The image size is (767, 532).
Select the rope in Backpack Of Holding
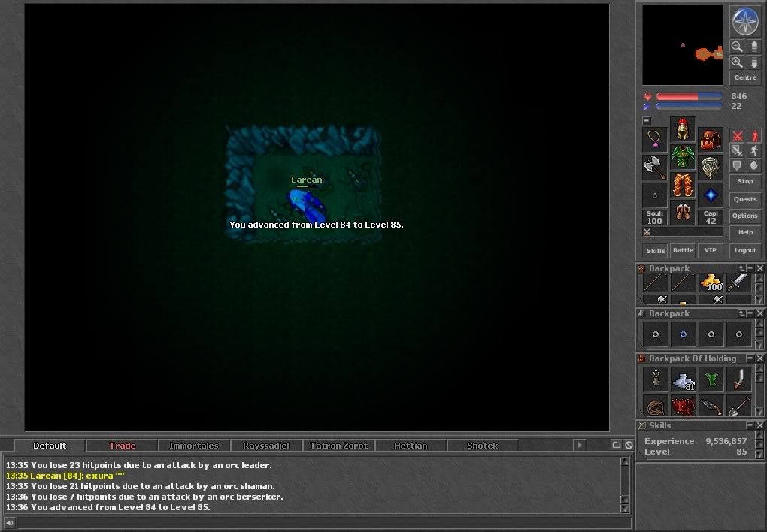(656, 407)
